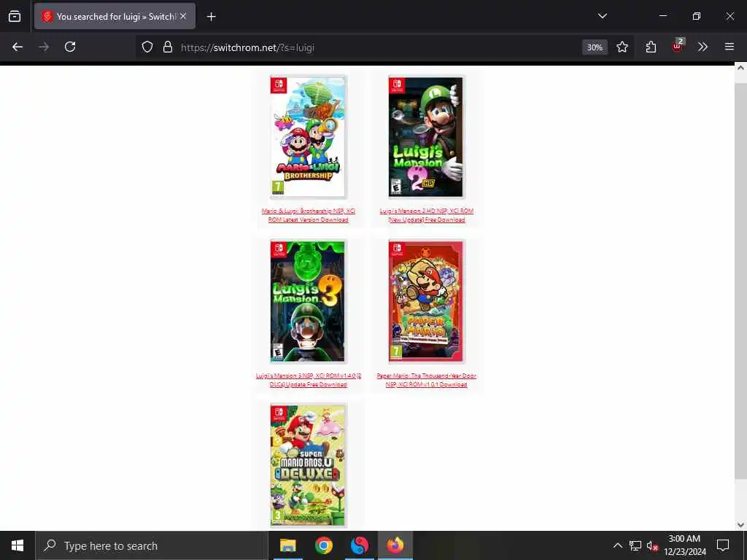Open the network status tray icon
The width and height of the screenshot is (747, 560).
pos(635,545)
